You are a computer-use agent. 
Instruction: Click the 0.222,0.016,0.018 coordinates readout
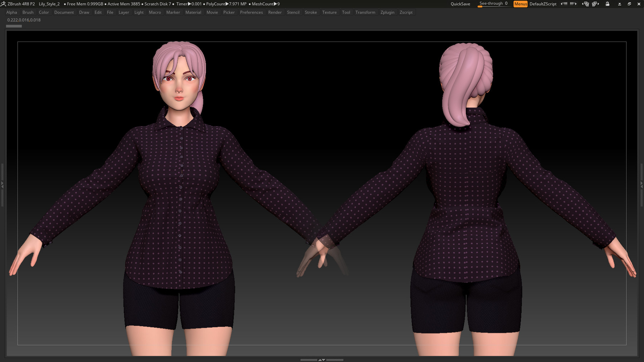click(x=24, y=20)
